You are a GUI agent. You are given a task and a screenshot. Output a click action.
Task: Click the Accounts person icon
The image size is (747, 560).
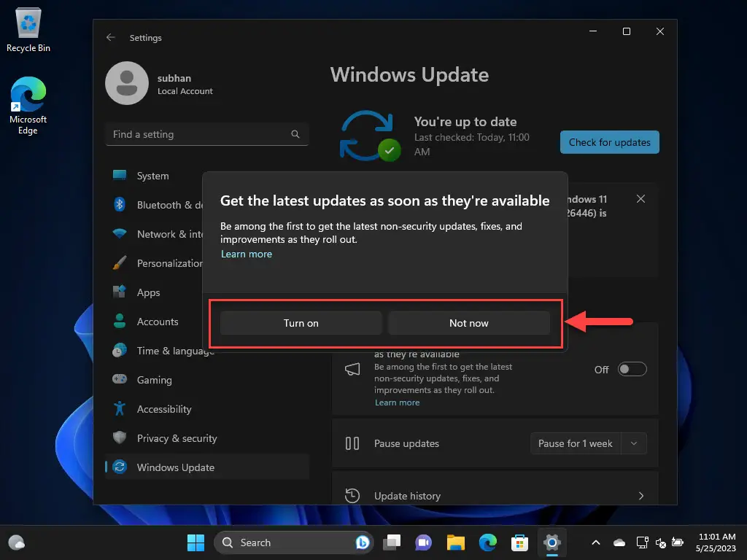click(x=120, y=322)
